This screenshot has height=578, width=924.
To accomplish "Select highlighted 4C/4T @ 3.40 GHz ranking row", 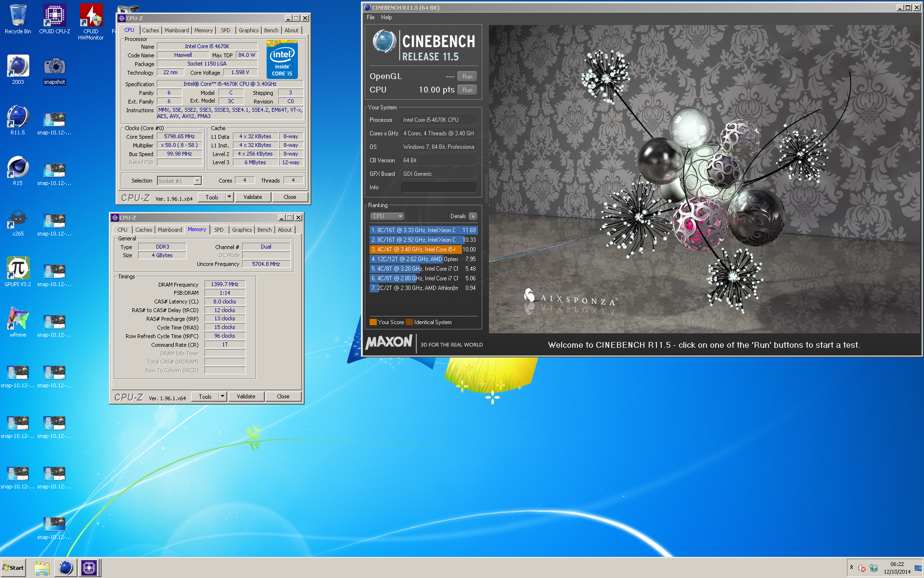I will [423, 250].
